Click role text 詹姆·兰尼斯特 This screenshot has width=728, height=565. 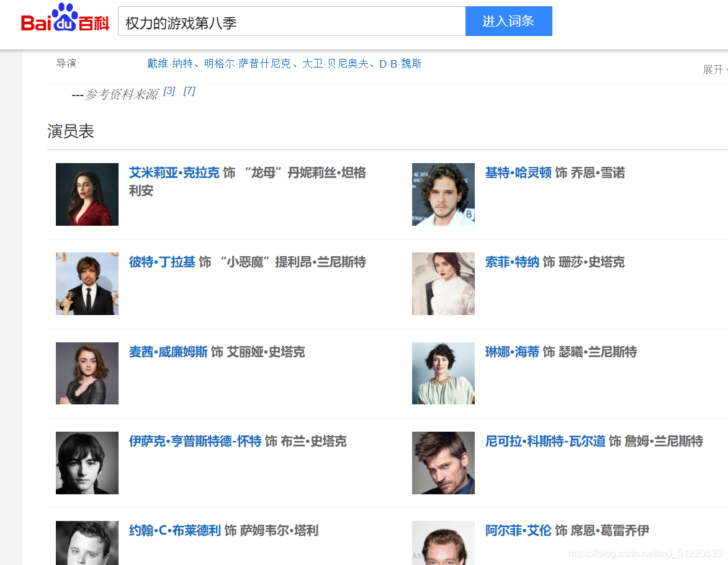click(x=663, y=441)
